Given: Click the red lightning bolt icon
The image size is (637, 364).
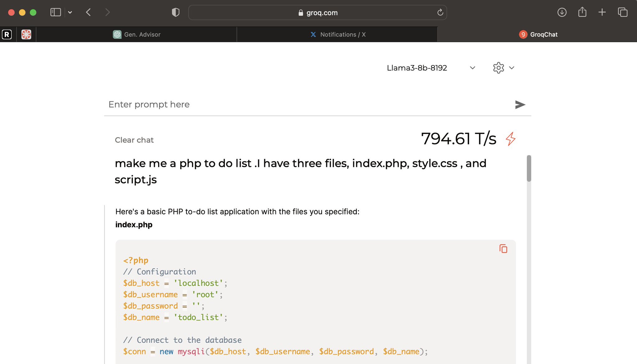Looking at the screenshot, I should [x=510, y=139].
